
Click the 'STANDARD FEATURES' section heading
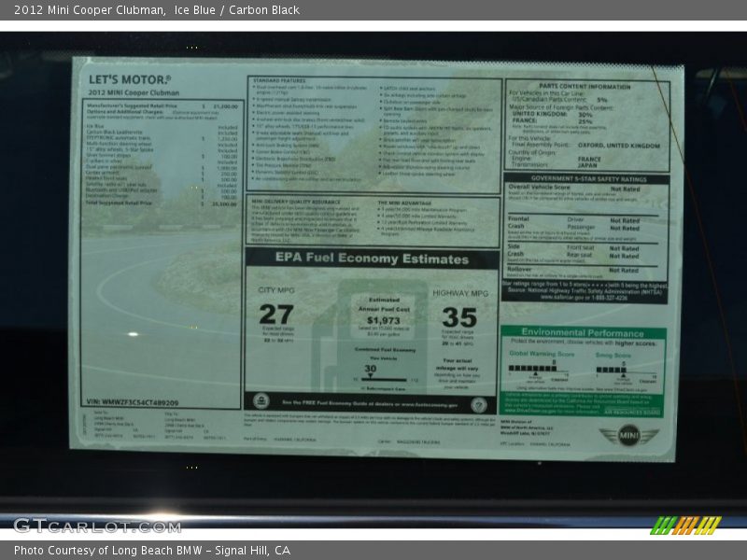pos(279,80)
